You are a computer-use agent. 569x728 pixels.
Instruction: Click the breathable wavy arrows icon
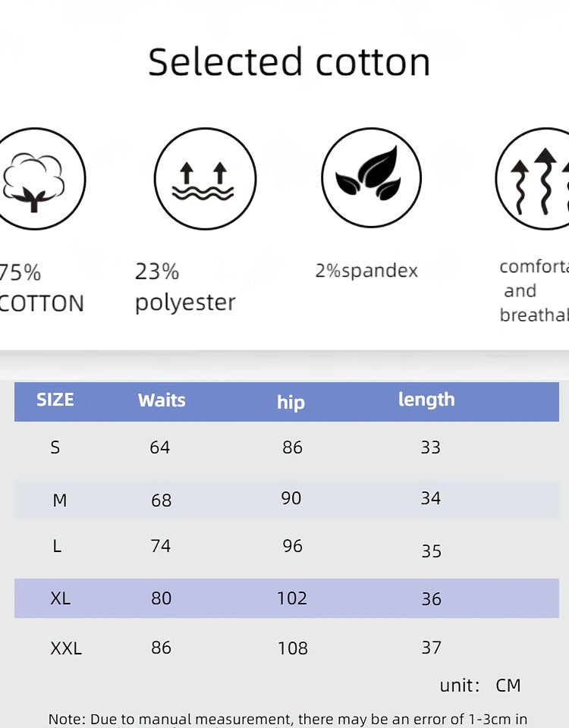pyautogui.click(x=533, y=179)
